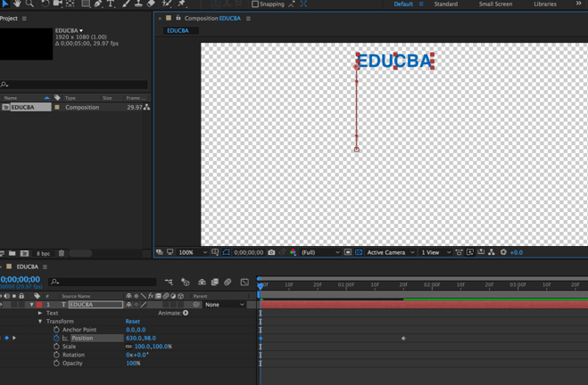Select the Zoom magnifier tool
The width and height of the screenshot is (588, 385).
pyautogui.click(x=29, y=4)
